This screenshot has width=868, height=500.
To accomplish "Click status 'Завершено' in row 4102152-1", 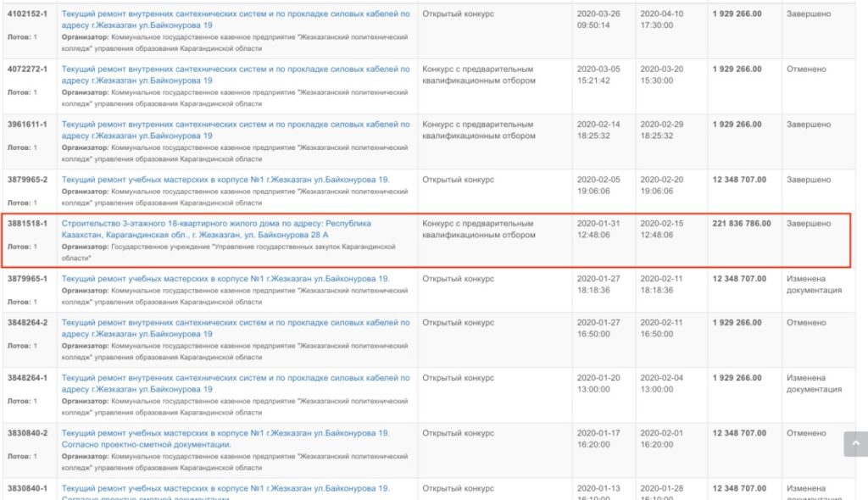I will coord(809,14).
